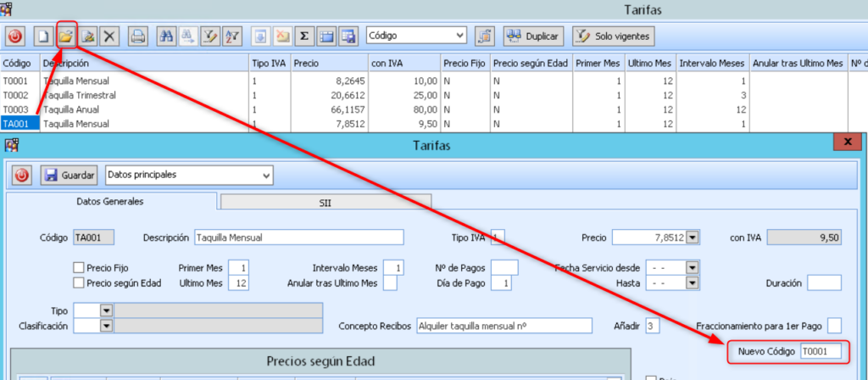Screen dimensions: 868x380
Task: Click the red power exit icon in main toolbar
Action: click(x=15, y=36)
